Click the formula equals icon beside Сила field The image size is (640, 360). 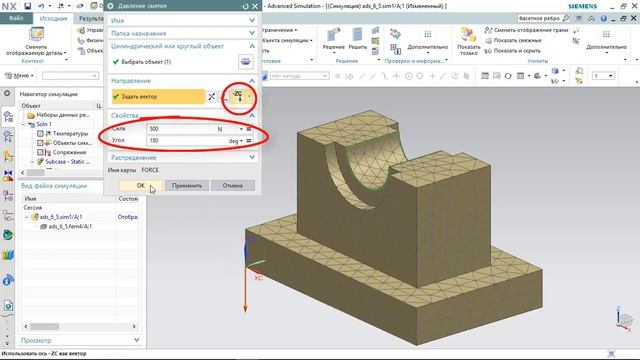pyautogui.click(x=249, y=129)
